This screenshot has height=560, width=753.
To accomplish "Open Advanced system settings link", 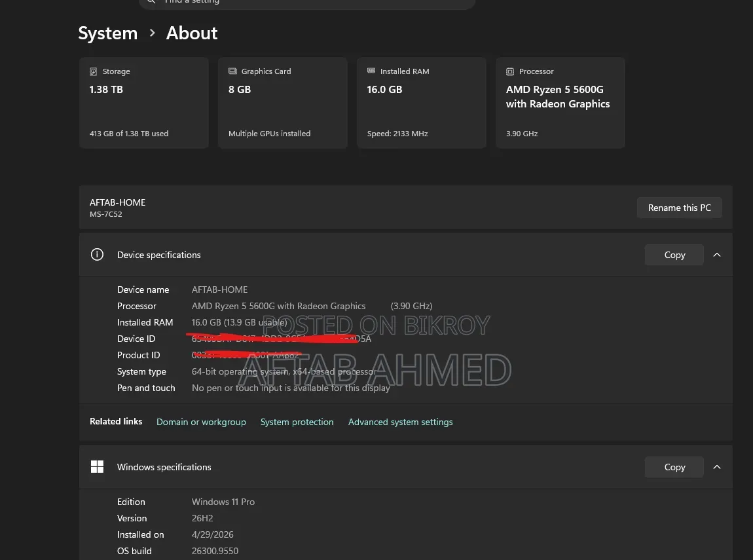I will [401, 422].
